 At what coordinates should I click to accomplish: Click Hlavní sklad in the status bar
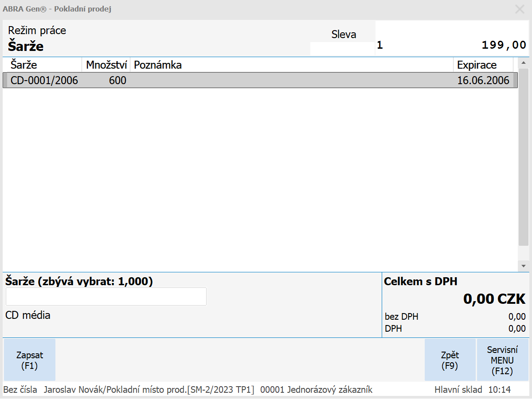click(458, 390)
